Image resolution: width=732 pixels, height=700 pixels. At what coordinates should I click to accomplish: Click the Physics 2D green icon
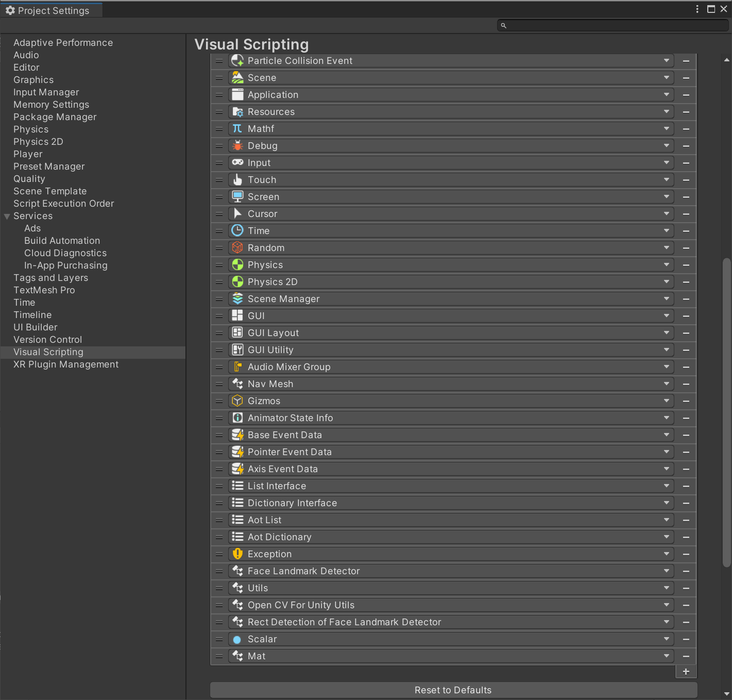click(237, 282)
